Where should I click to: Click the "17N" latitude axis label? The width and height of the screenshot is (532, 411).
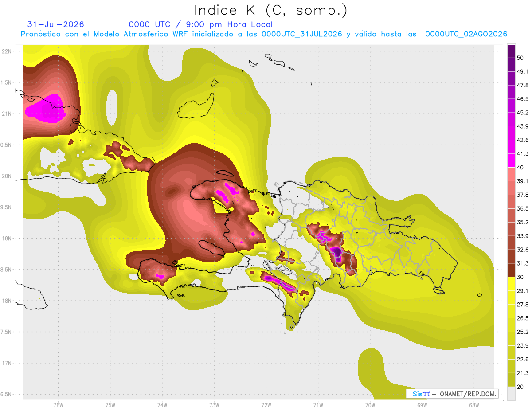(x=7, y=363)
